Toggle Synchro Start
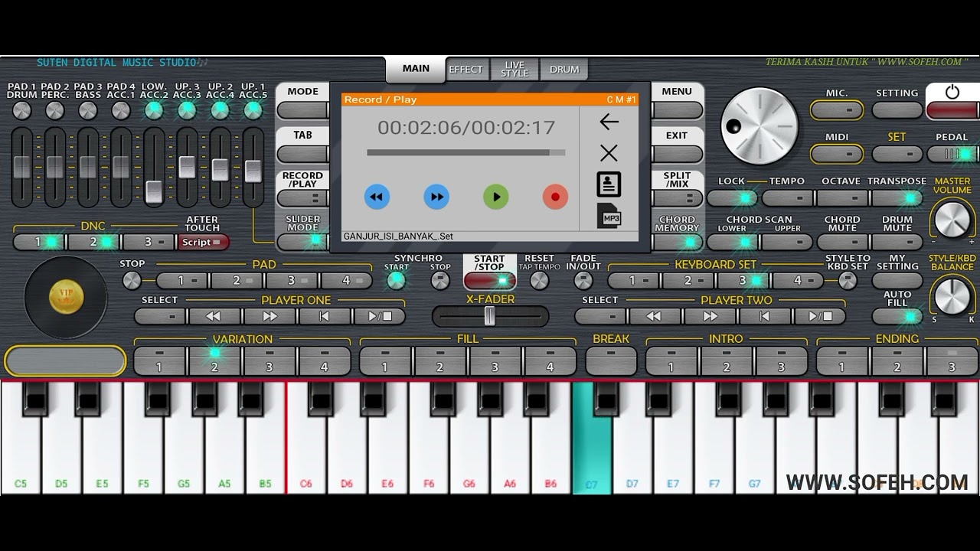The height and width of the screenshot is (551, 980). coord(396,280)
